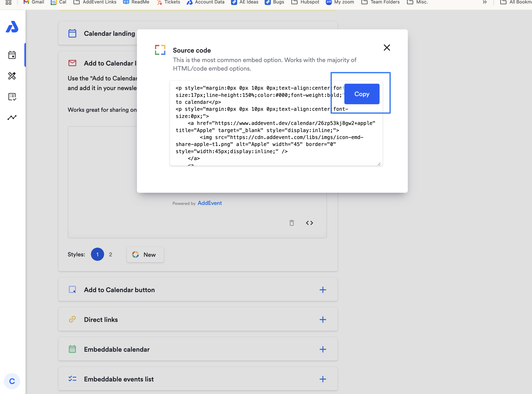The width and height of the screenshot is (532, 394).
Task: Create a New style
Action: pos(145,254)
